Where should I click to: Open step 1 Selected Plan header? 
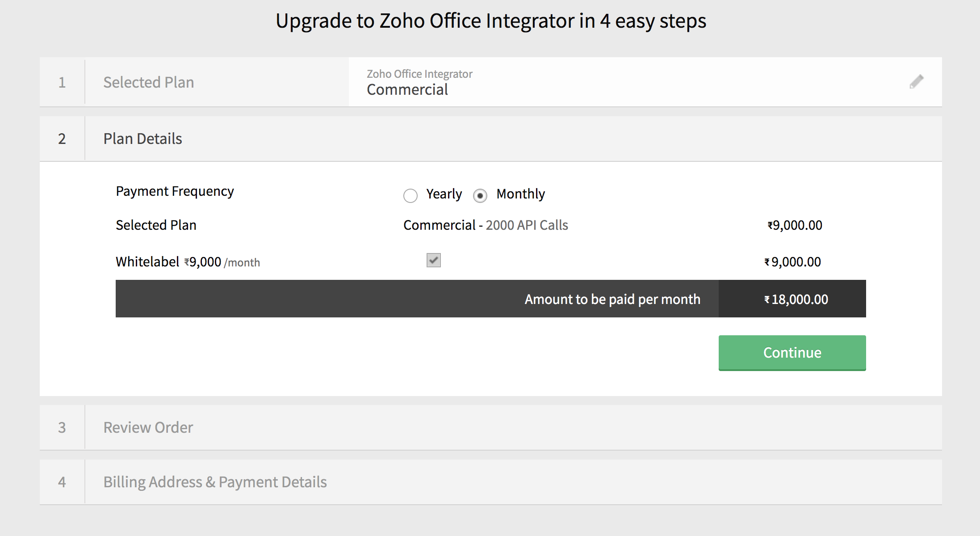pyautogui.click(x=148, y=82)
